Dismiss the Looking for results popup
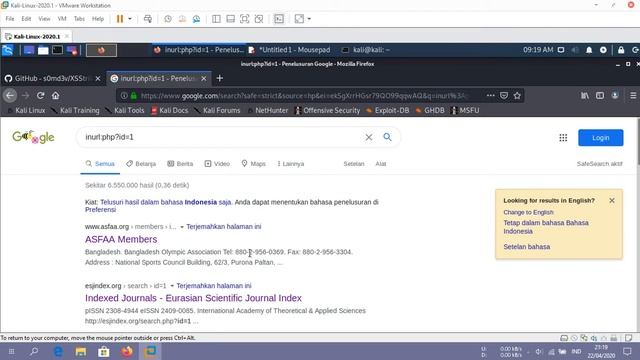The width and height of the screenshot is (640, 360). tap(612, 200)
